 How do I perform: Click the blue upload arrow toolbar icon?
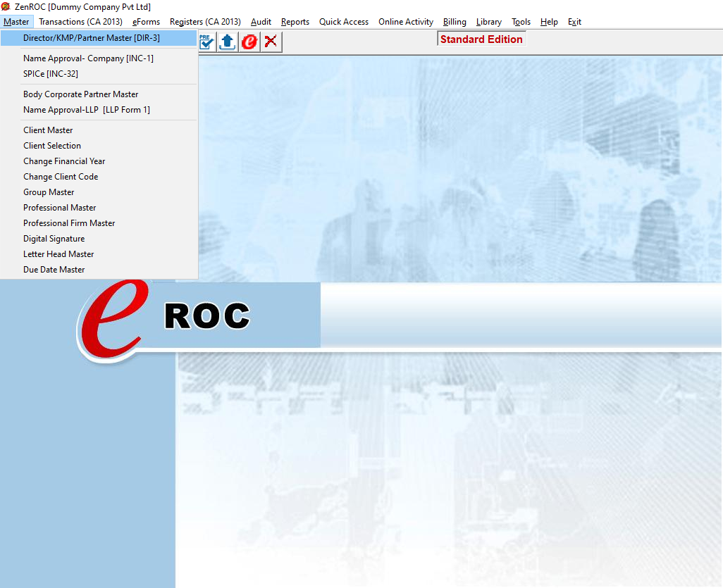pyautogui.click(x=228, y=42)
